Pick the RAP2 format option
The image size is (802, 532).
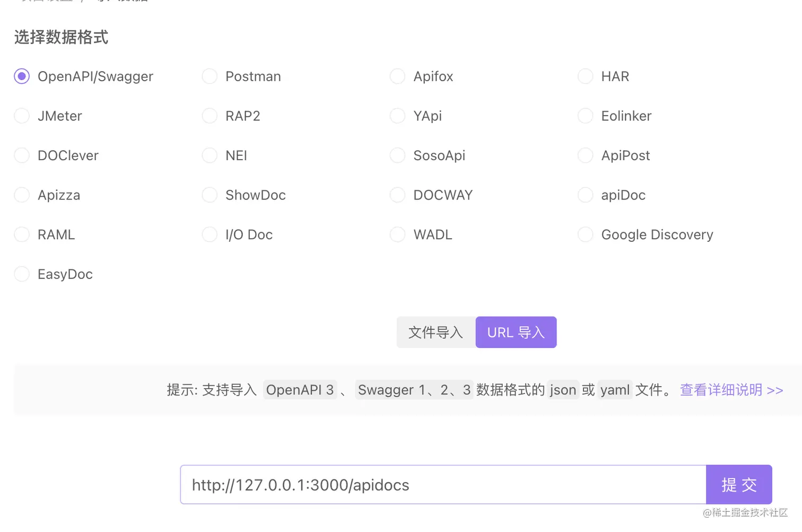[x=210, y=116]
